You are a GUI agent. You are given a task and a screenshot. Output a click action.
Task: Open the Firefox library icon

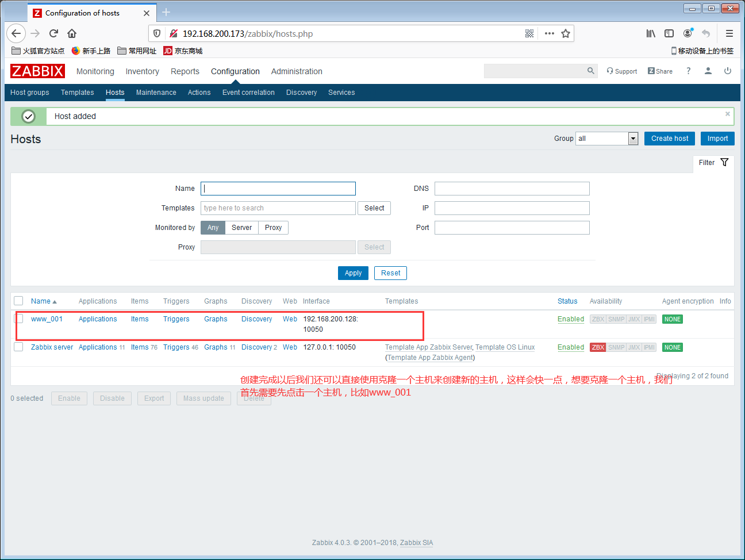click(x=651, y=33)
